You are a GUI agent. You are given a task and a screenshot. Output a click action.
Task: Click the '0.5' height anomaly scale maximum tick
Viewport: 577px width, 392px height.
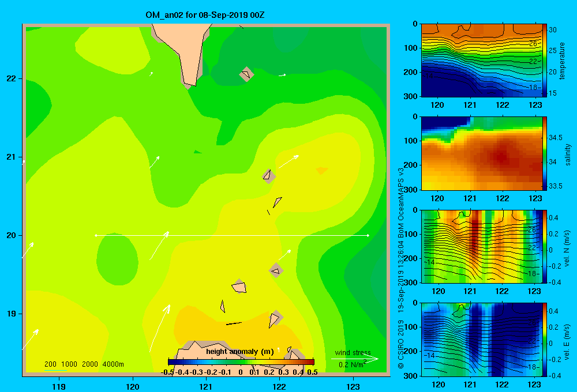(x=312, y=372)
